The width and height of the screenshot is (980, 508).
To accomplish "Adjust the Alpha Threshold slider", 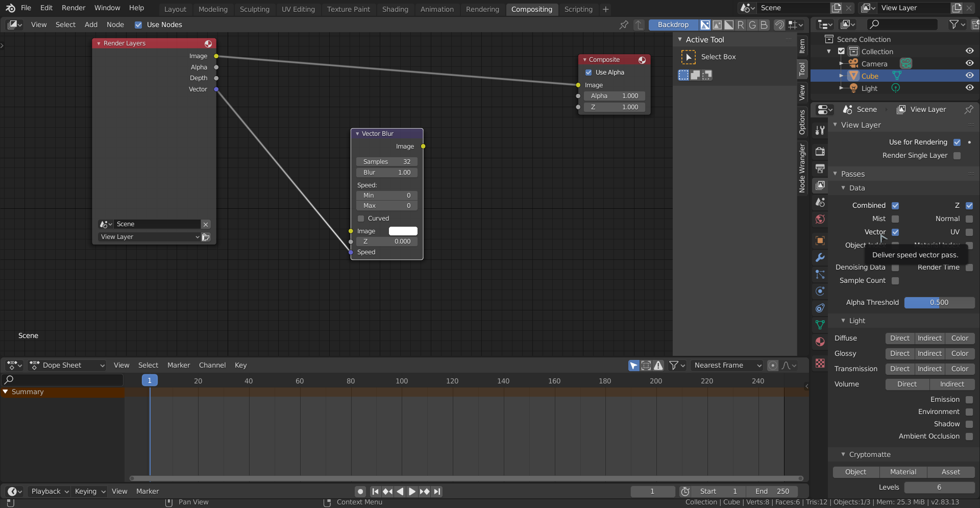I will tap(939, 302).
